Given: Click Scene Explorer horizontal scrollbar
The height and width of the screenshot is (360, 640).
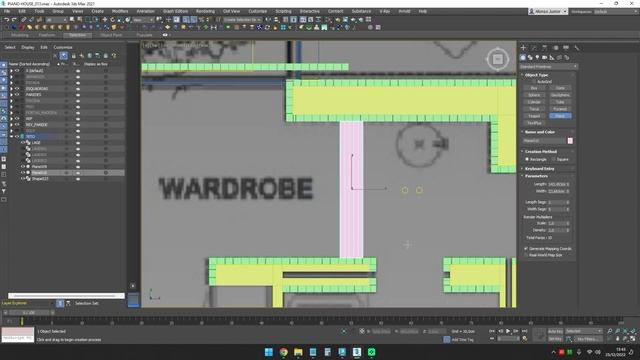Looking at the screenshot, I should 66,296.
